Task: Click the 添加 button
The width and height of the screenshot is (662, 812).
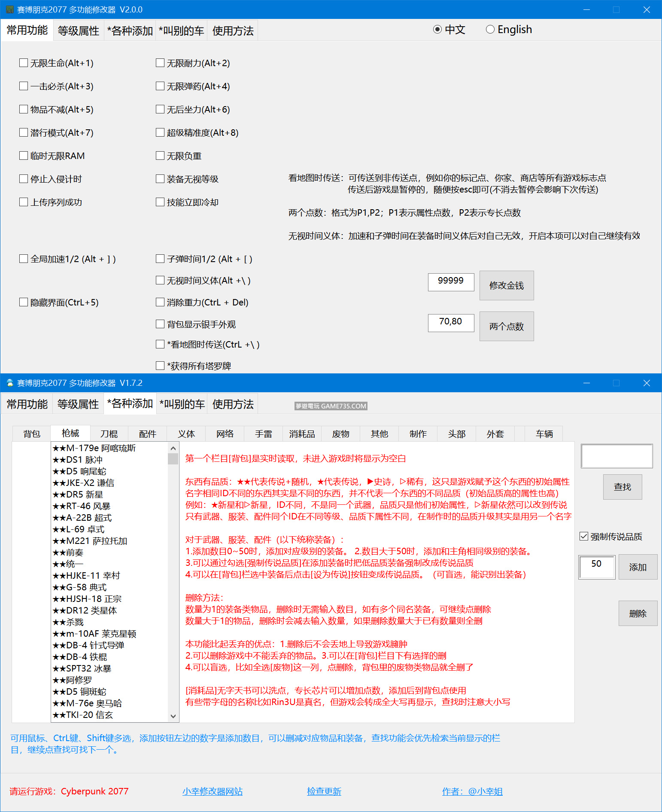Action: tap(638, 567)
